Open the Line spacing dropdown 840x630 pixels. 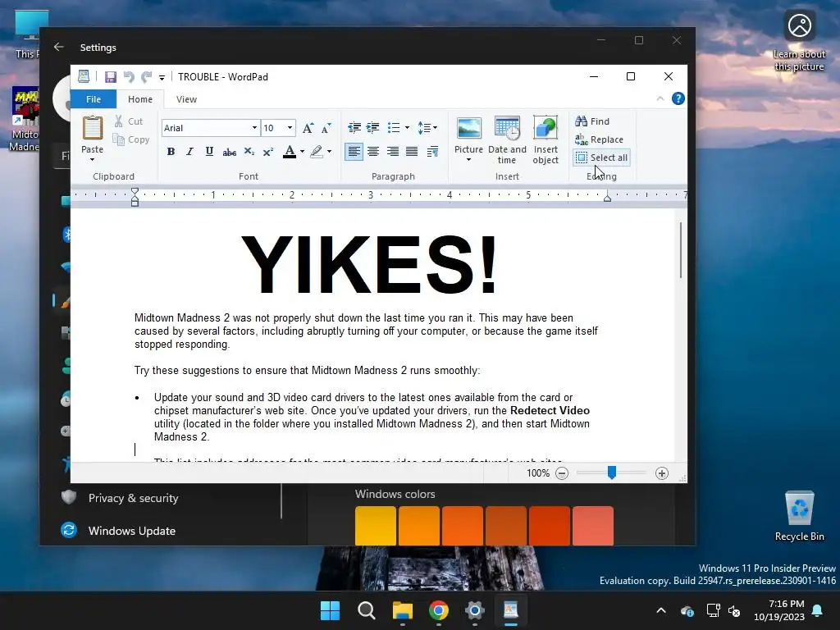(427, 127)
